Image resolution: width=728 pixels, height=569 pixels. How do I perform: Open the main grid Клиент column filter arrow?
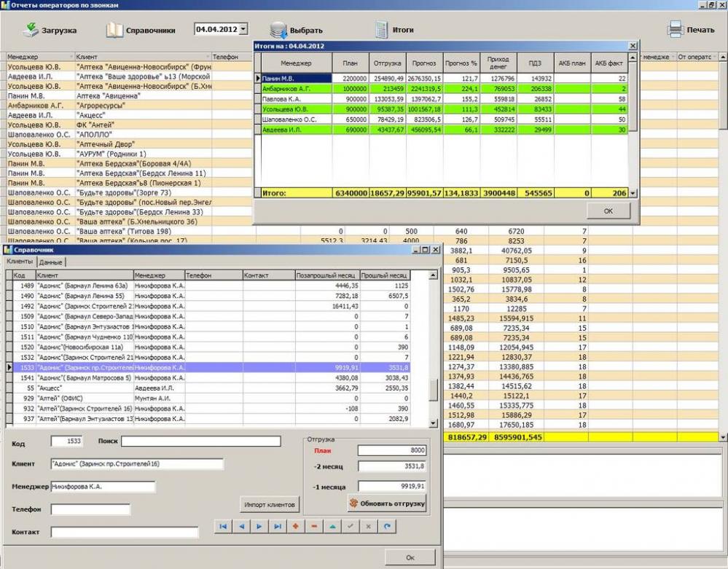click(208, 57)
